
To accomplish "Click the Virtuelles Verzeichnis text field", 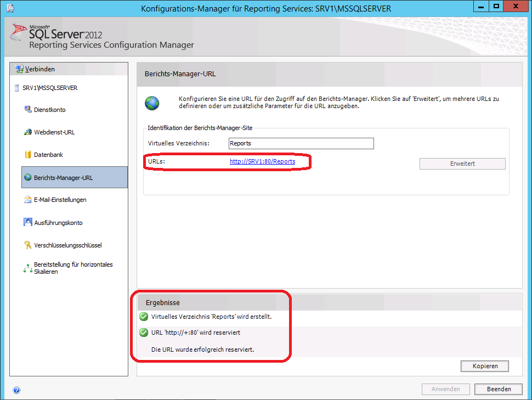I will point(301,143).
